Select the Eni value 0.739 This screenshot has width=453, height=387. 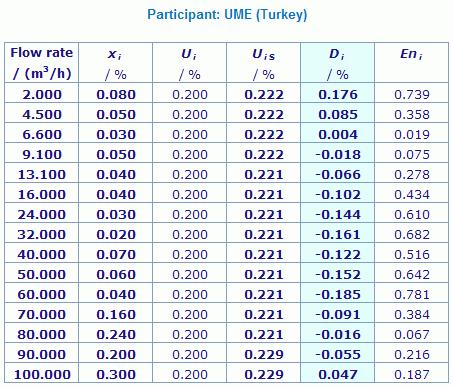pyautogui.click(x=412, y=95)
